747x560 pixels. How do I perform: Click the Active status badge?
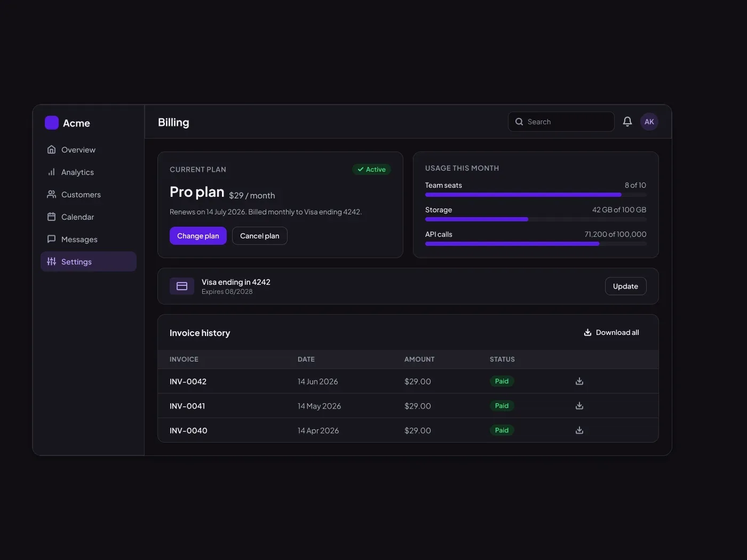(371, 170)
